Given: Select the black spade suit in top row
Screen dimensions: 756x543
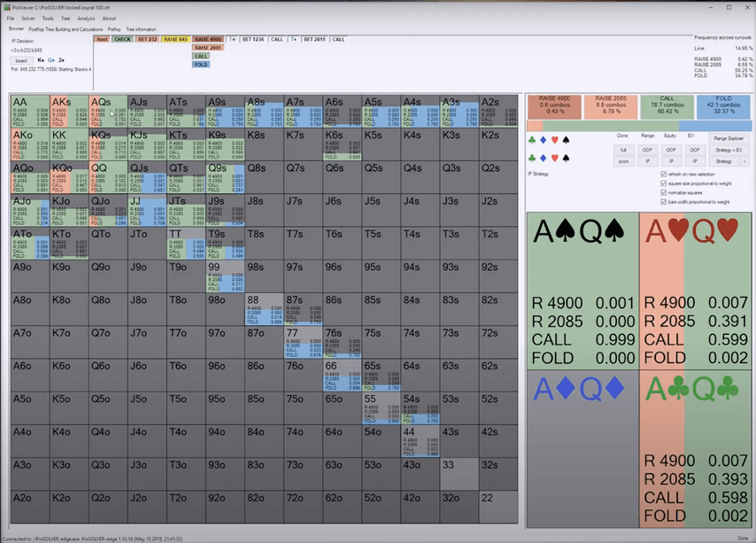Looking at the screenshot, I should click(x=566, y=140).
